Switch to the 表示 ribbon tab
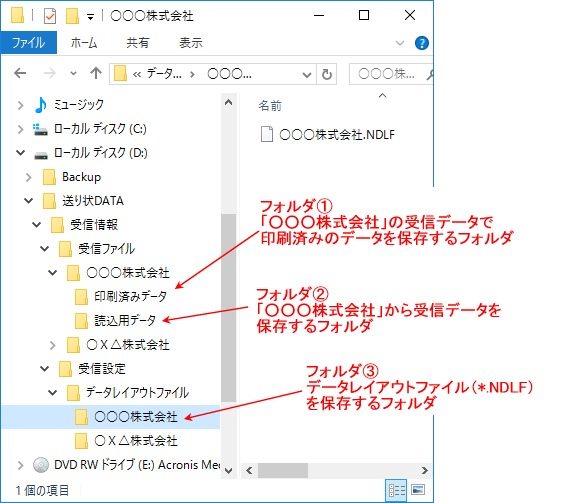The height and width of the screenshot is (503, 572). (190, 43)
